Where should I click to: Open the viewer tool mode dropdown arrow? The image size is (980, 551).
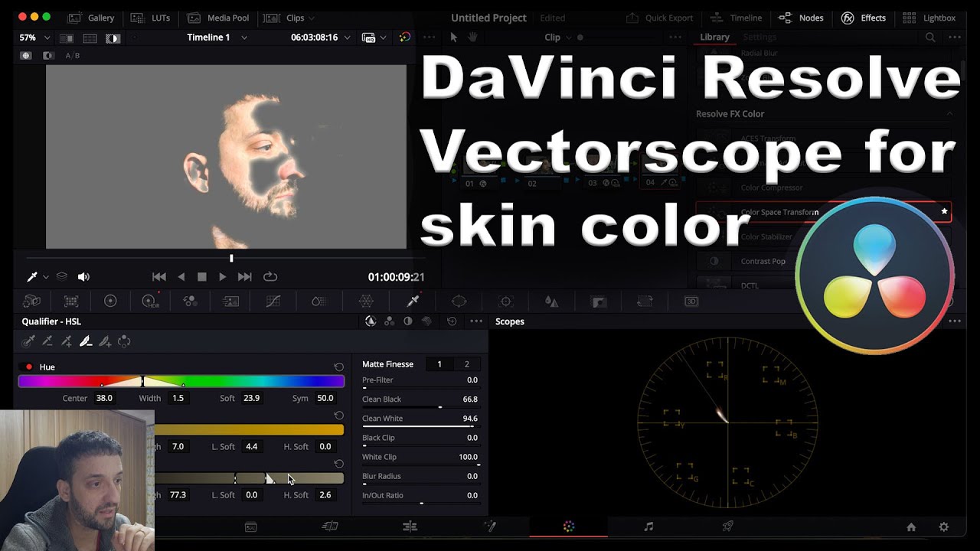(45, 277)
